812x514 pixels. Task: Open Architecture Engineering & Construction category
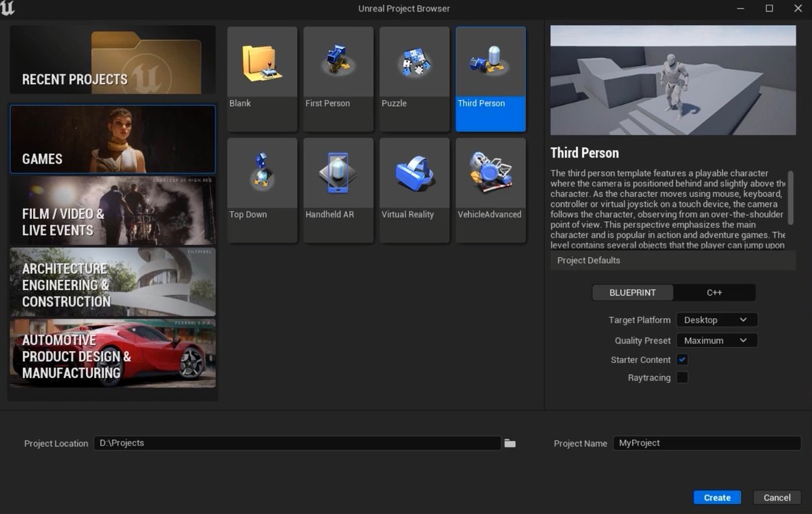click(112, 282)
